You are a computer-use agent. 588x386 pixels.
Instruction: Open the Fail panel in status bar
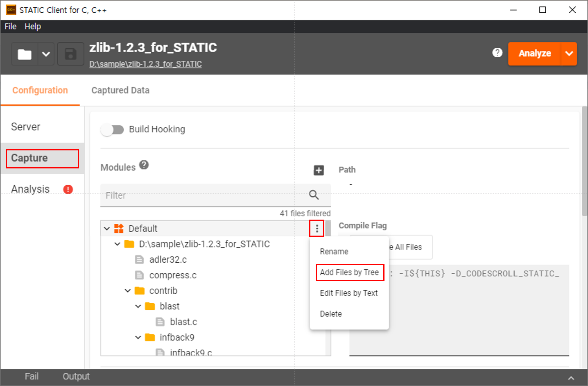click(32, 376)
